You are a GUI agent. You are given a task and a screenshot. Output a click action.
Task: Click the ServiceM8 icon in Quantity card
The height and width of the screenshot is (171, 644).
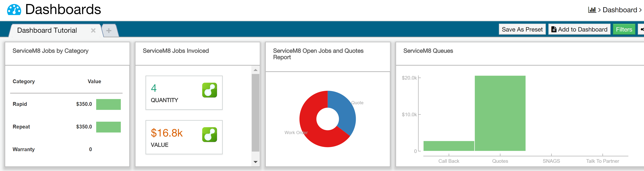209,90
